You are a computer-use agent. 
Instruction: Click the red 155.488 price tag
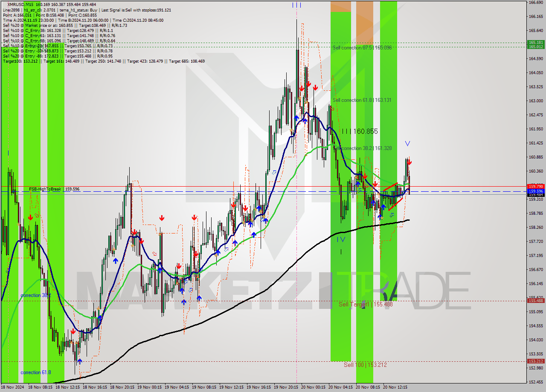(x=536, y=300)
